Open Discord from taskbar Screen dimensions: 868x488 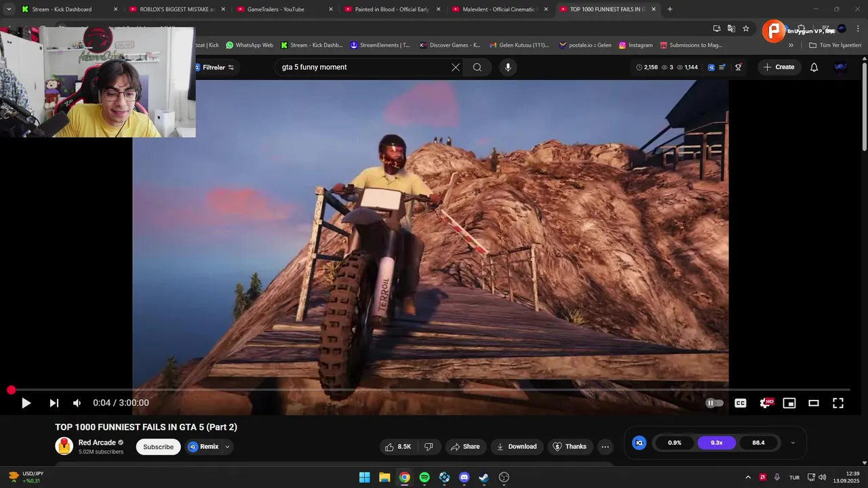click(x=464, y=477)
